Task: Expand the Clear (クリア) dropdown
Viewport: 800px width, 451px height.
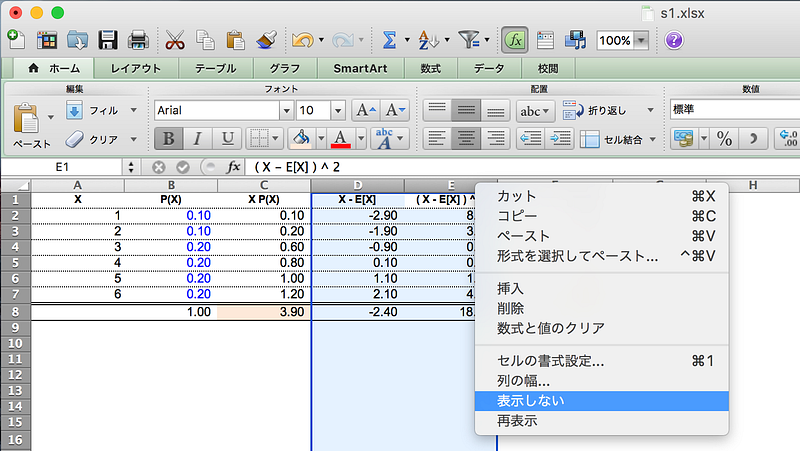Action: pyautogui.click(x=134, y=139)
